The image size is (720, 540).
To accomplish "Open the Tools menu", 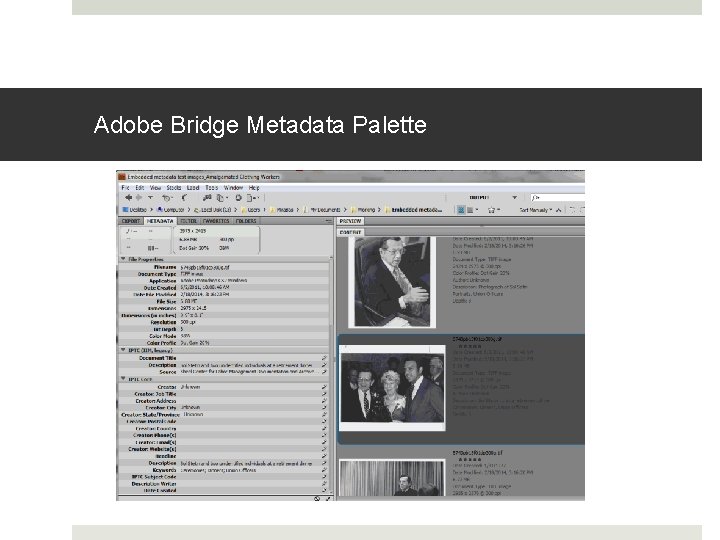I will pos(211,188).
